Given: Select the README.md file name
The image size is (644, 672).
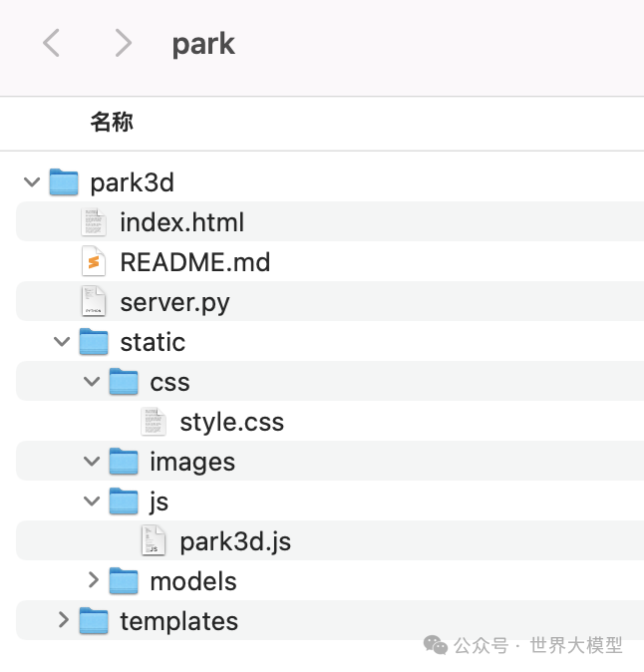Looking at the screenshot, I should click(x=195, y=262).
